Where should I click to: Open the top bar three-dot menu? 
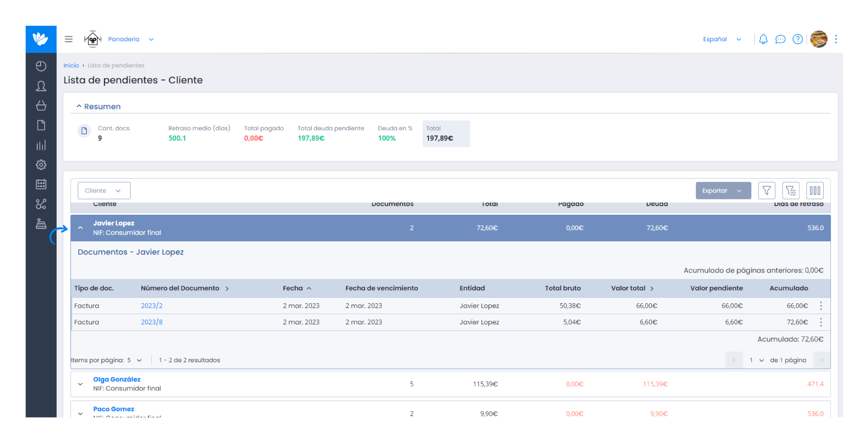[836, 39]
